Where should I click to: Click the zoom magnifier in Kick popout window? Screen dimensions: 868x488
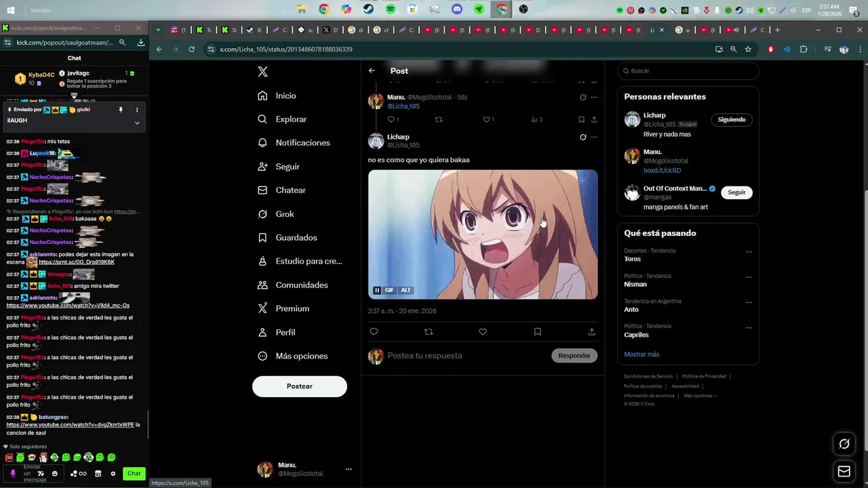pyautogui.click(x=123, y=42)
